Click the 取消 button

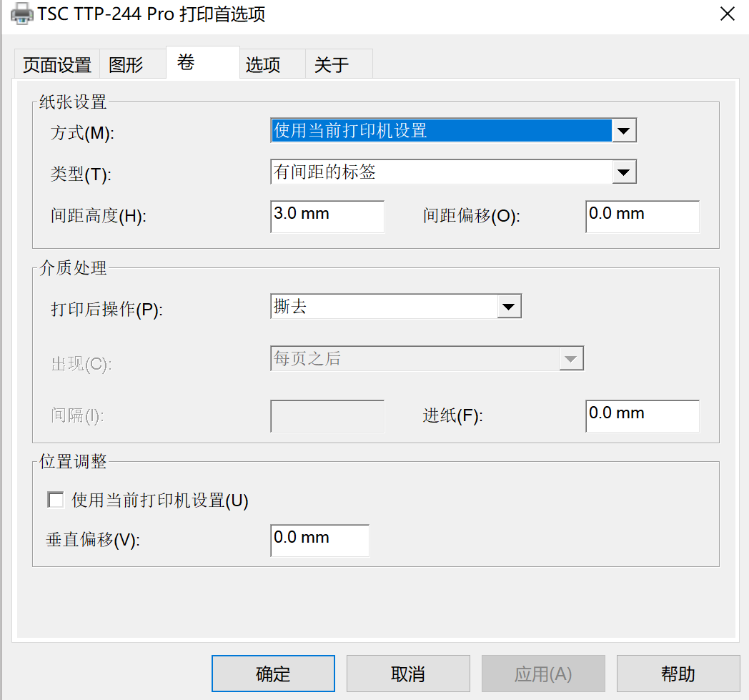click(x=408, y=674)
